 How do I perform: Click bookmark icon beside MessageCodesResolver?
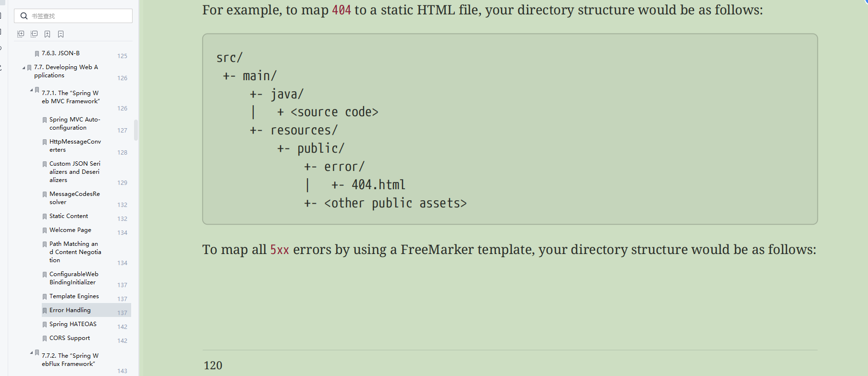point(45,194)
